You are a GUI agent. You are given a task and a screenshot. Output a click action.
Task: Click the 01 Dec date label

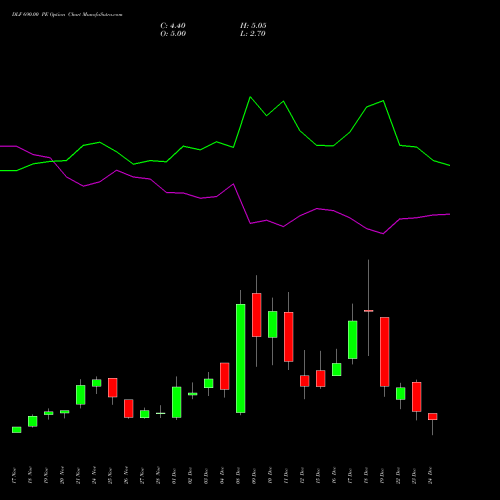point(174,476)
